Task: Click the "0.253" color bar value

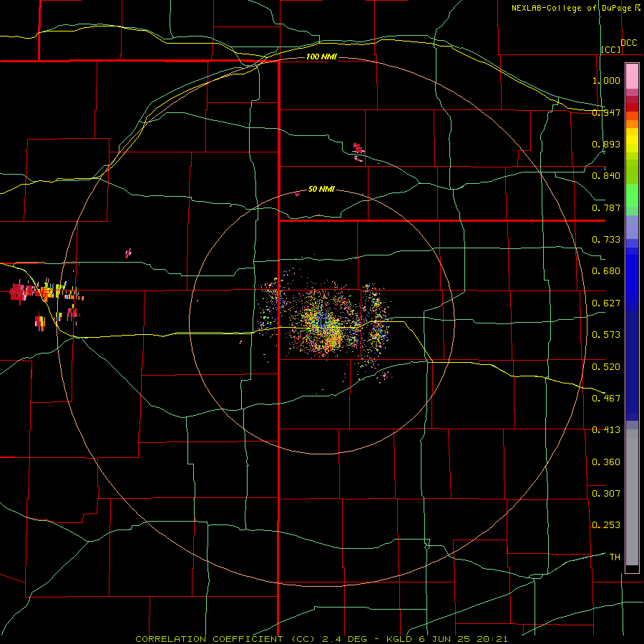Action: pos(606,525)
